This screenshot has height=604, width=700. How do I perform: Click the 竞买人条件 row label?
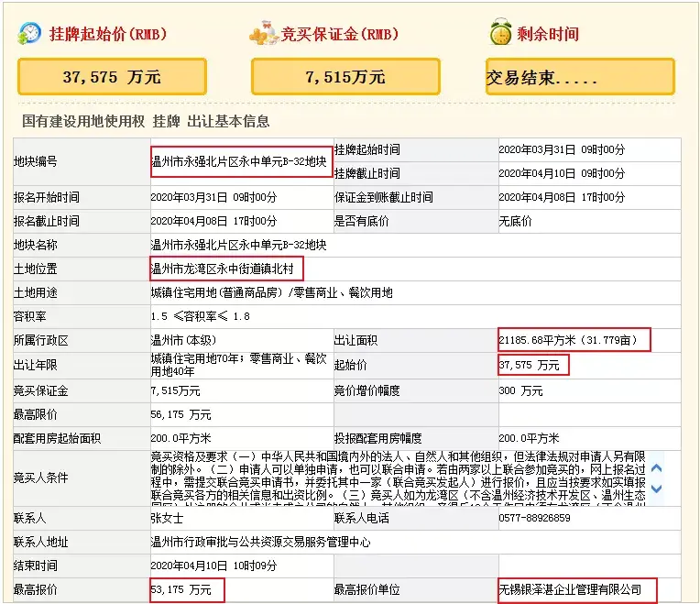(40, 478)
